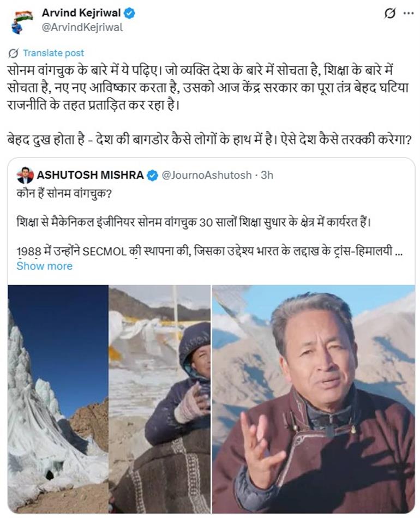This screenshot has width=420, height=518.
Task: Click the 3h timestamp on quoted post
Action: tap(267, 175)
